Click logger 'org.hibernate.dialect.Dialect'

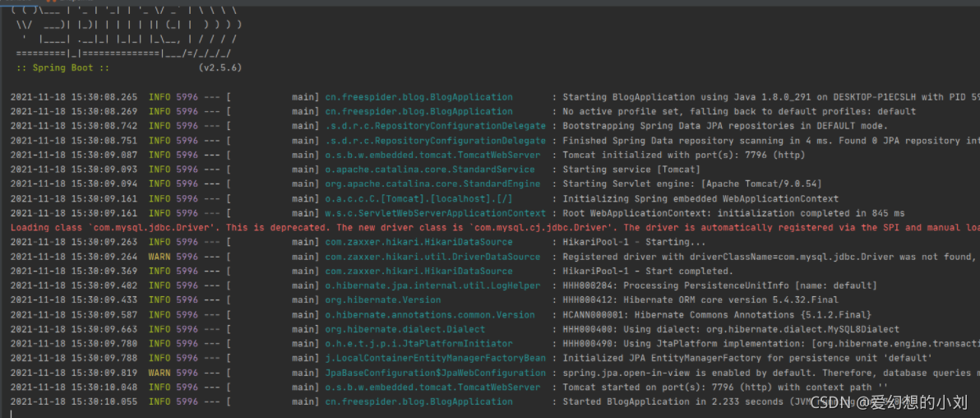(405, 329)
